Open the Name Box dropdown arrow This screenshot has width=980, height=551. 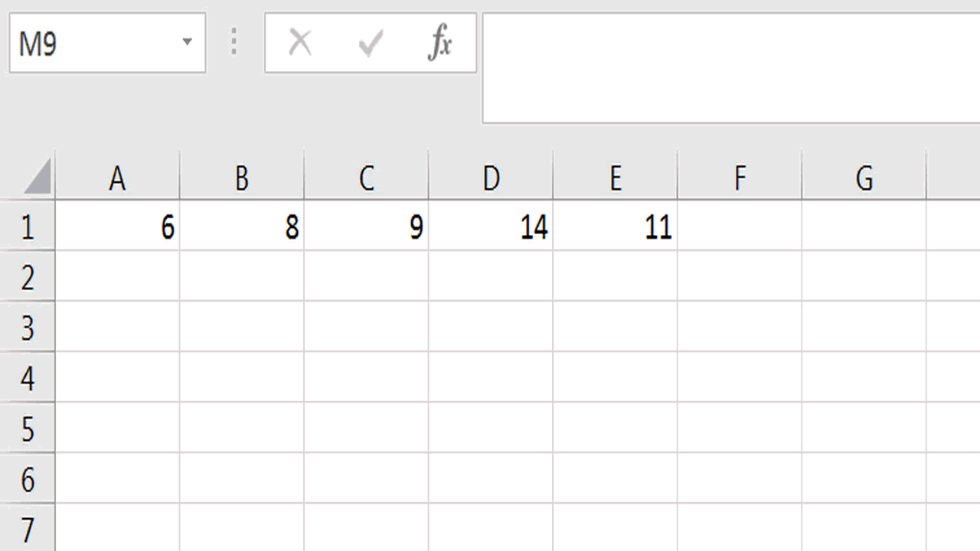click(188, 42)
